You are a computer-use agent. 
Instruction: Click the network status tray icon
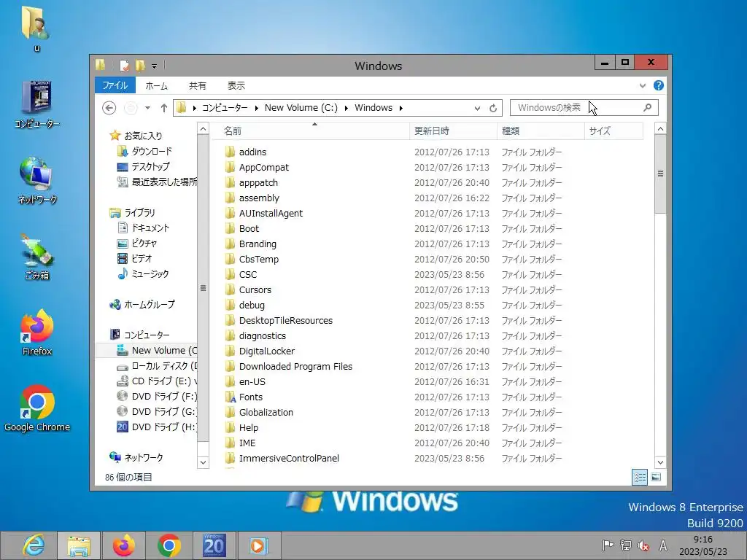[x=626, y=545]
